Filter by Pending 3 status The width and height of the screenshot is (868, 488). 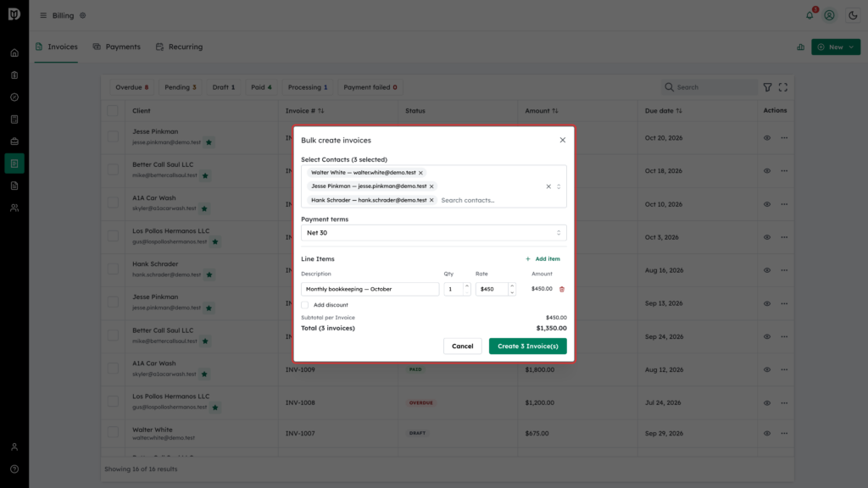(181, 87)
